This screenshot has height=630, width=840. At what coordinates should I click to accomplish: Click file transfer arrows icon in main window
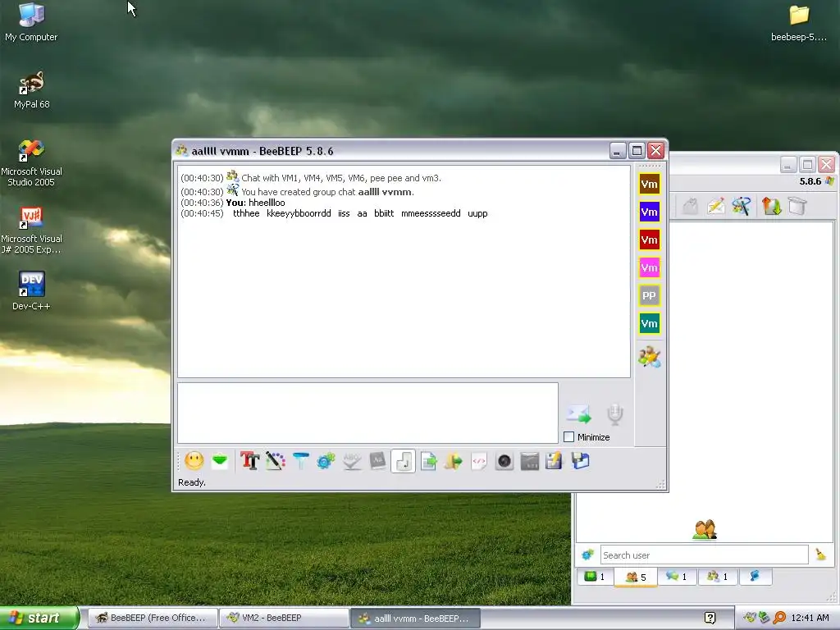(x=771, y=206)
